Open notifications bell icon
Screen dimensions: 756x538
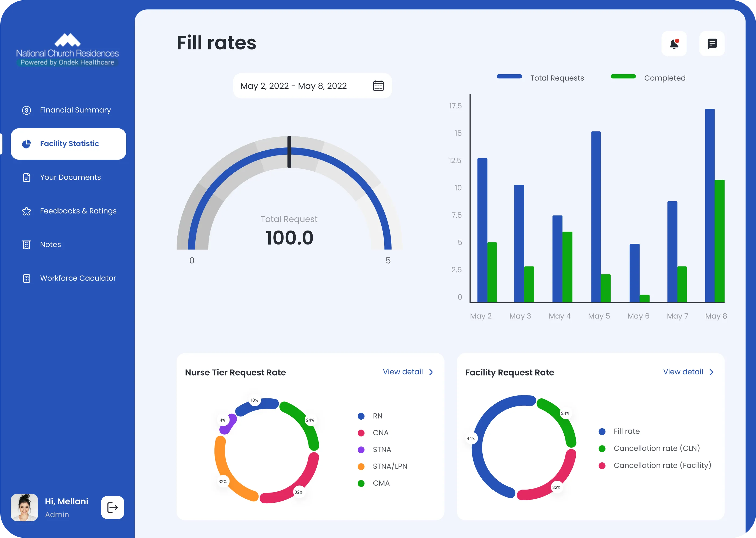[674, 44]
